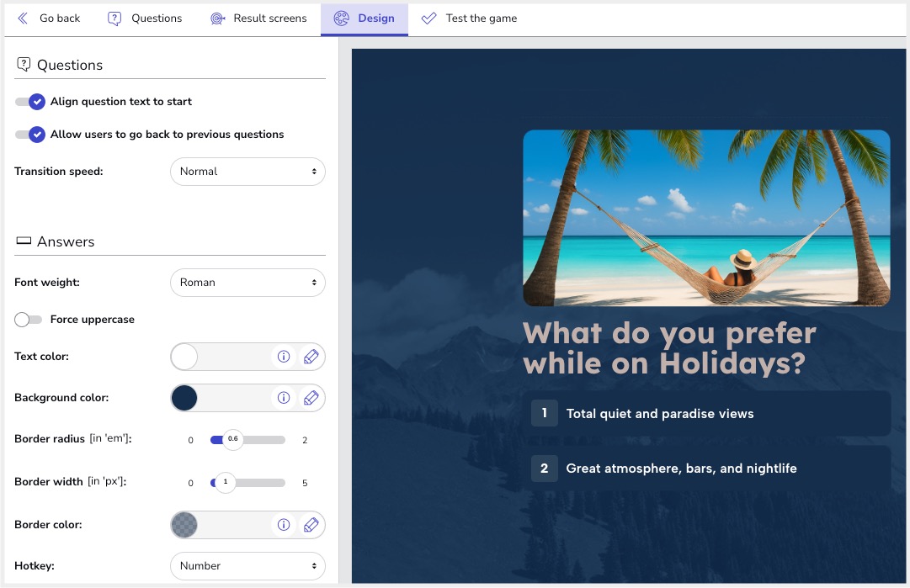Open the eyedropper for Border color
This screenshot has width=910, height=588.
(x=311, y=525)
